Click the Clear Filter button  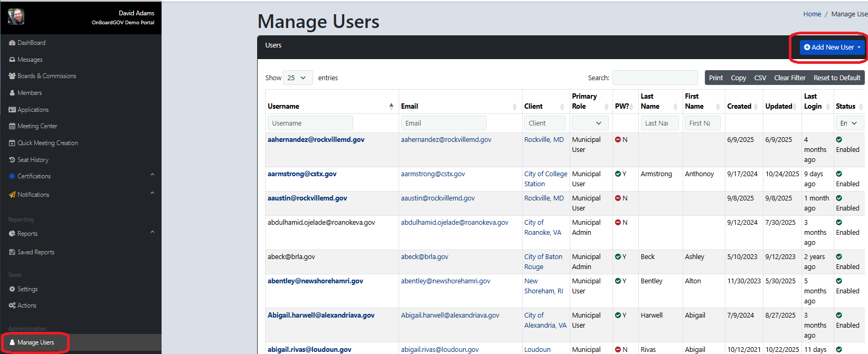pos(789,78)
